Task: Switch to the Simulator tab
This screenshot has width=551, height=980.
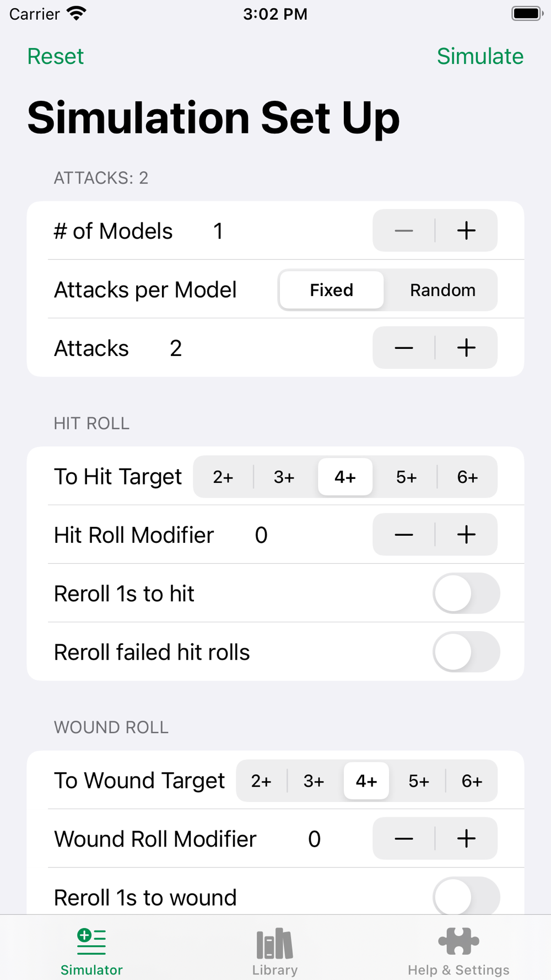Action: [91, 951]
